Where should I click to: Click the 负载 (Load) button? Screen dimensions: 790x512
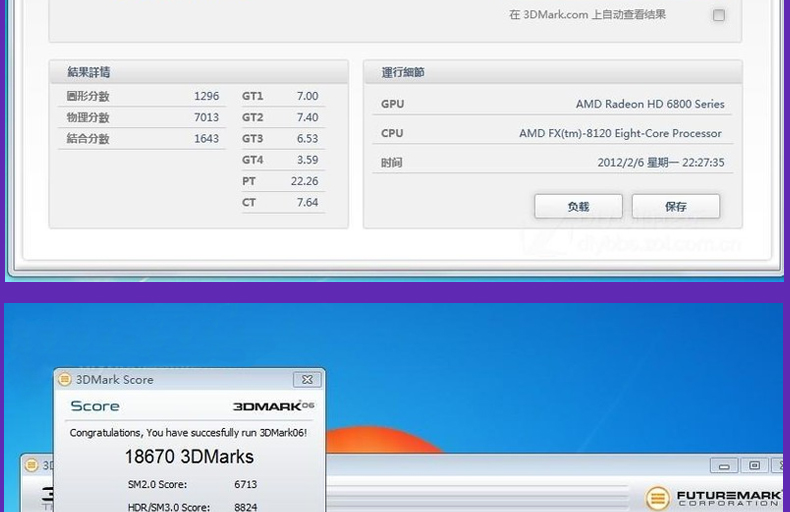(x=578, y=206)
